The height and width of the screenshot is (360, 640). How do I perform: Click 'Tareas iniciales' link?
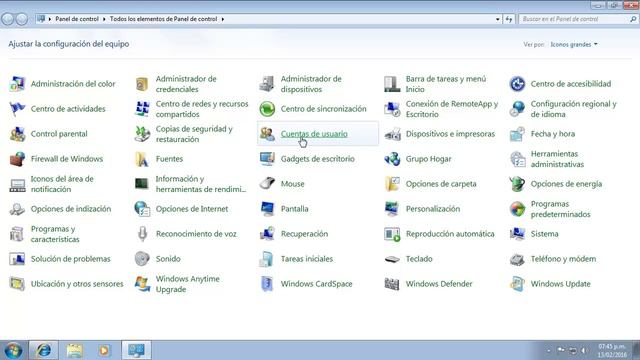[x=307, y=259]
